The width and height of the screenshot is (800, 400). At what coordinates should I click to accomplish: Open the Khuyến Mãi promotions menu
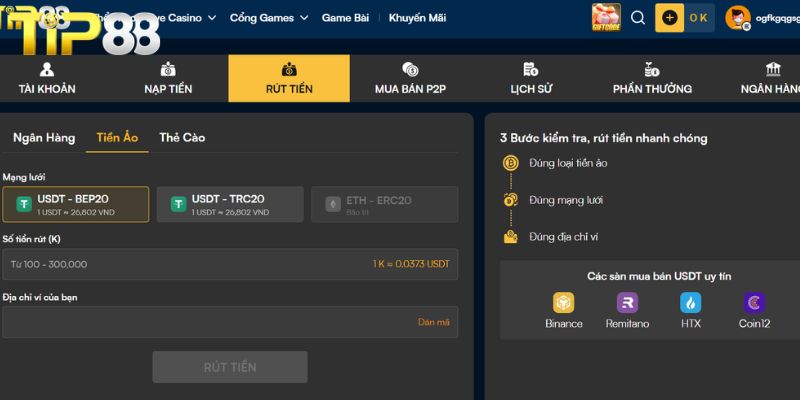coord(417,18)
